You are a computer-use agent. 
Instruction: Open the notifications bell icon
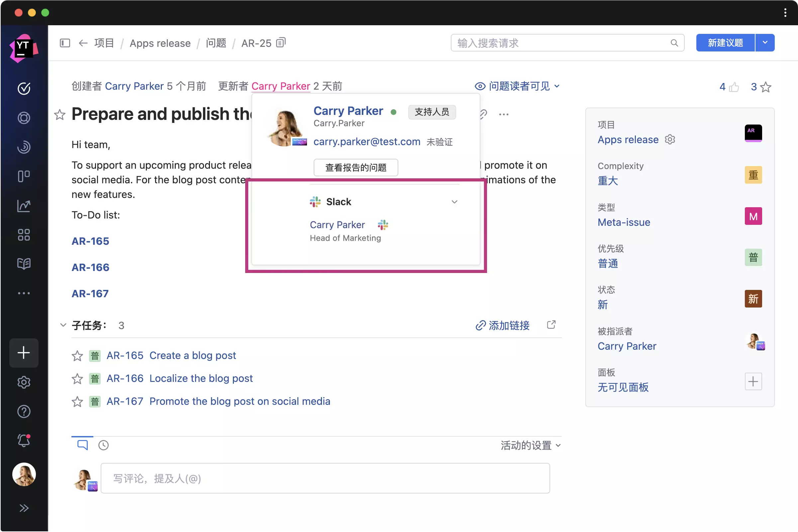coord(24,440)
